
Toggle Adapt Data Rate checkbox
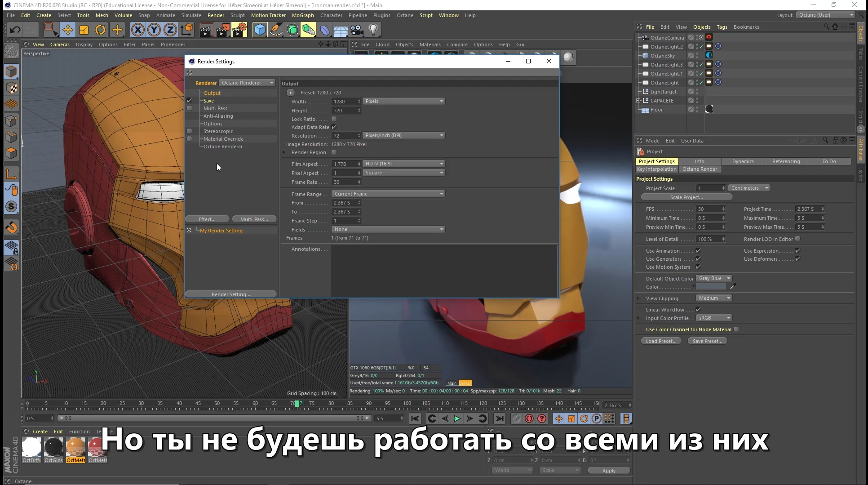[334, 127]
